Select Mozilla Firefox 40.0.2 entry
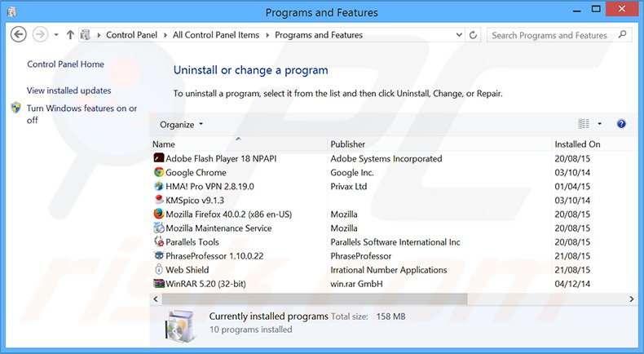644x354 pixels. 228,215
